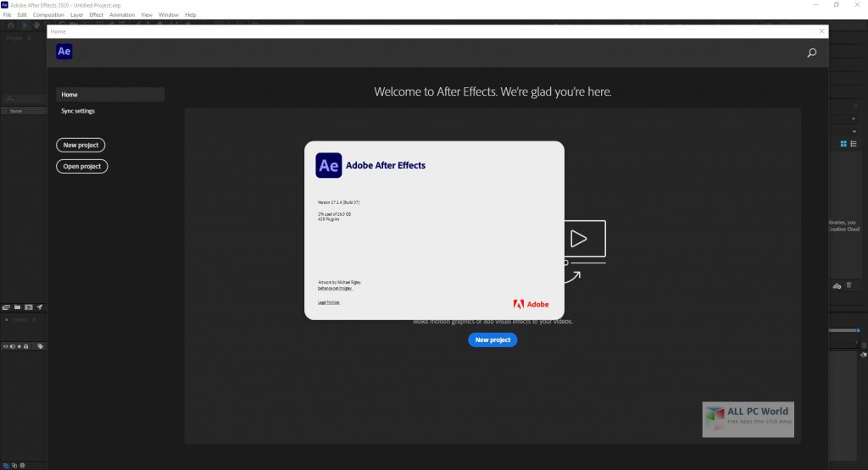The width and height of the screenshot is (868, 470).
Task: Toggle the lock column switch
Action: 26,346
